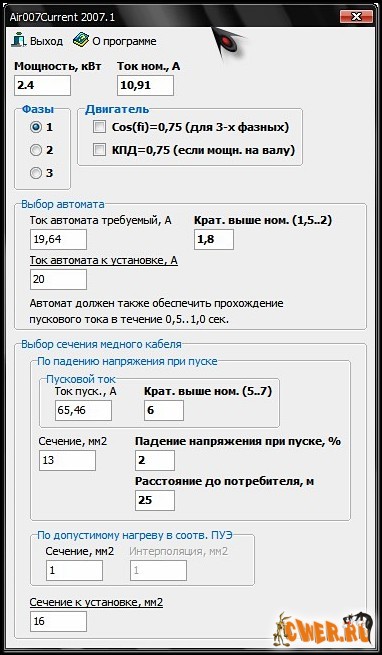Open the О программе menu item
This screenshot has height=655, width=382.
click(x=115, y=41)
